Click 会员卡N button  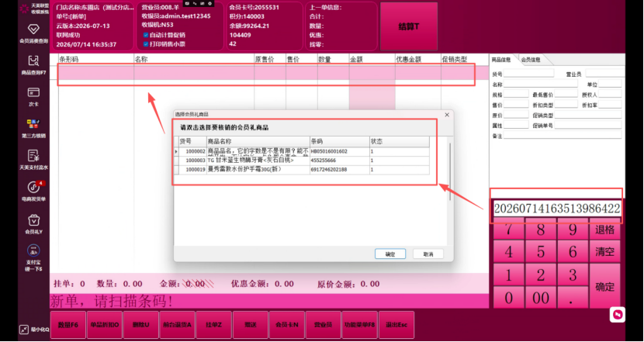coord(286,325)
